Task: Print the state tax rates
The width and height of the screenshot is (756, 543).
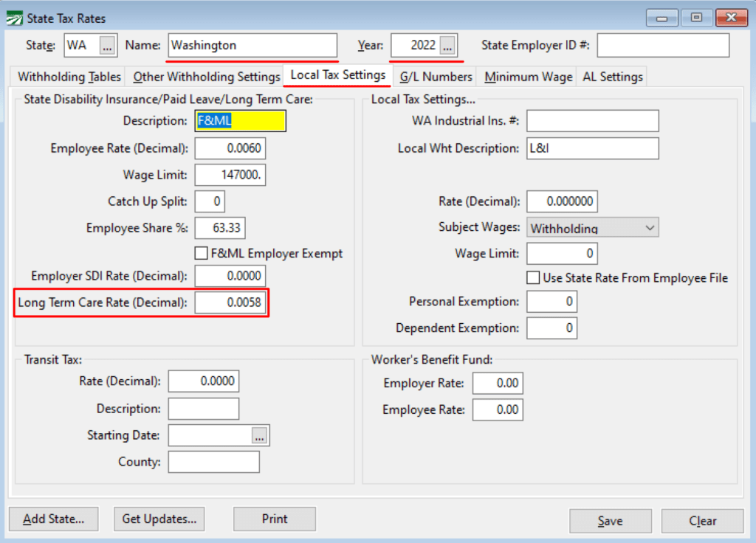Action: click(x=275, y=519)
